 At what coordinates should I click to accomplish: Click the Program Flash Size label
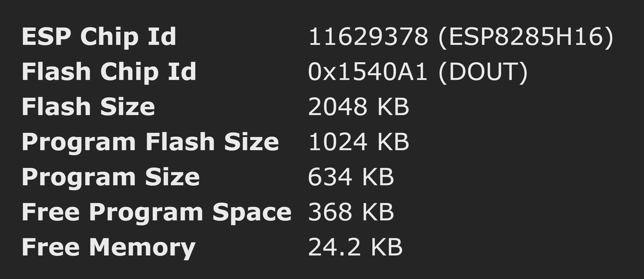pos(150,142)
